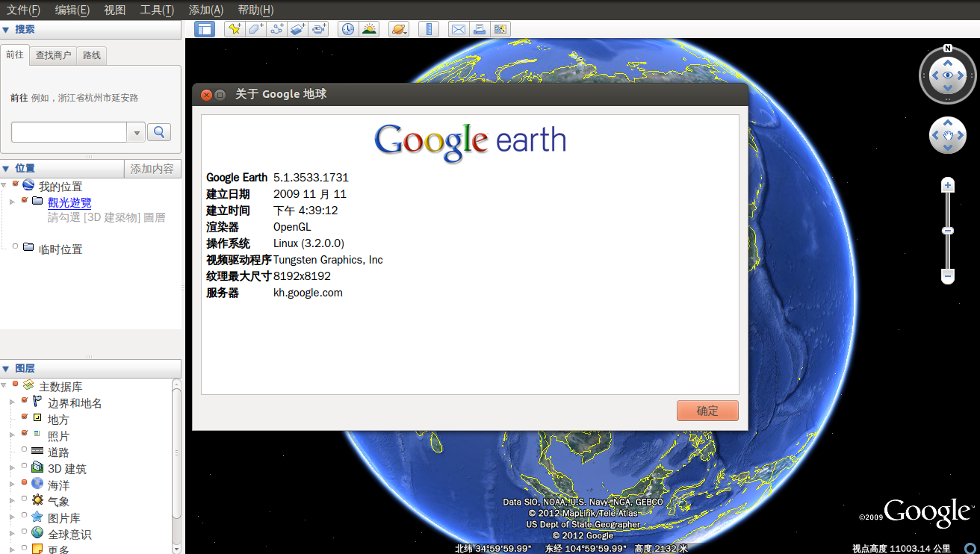Uncheck the 地方 layer checkbox

coord(25,417)
